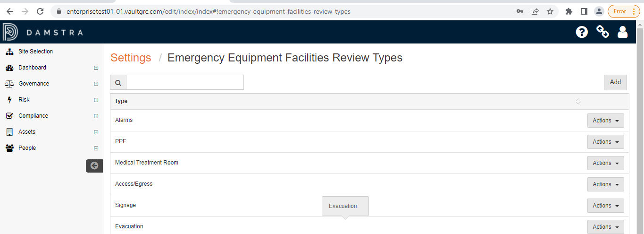Click the Medical Treatment Room row text
The width and height of the screenshot is (644, 234).
tap(147, 163)
